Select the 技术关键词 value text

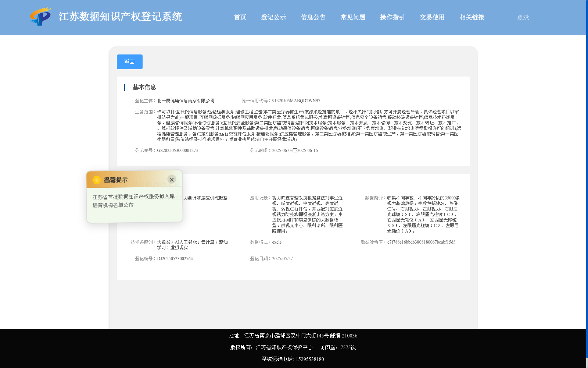193,245
